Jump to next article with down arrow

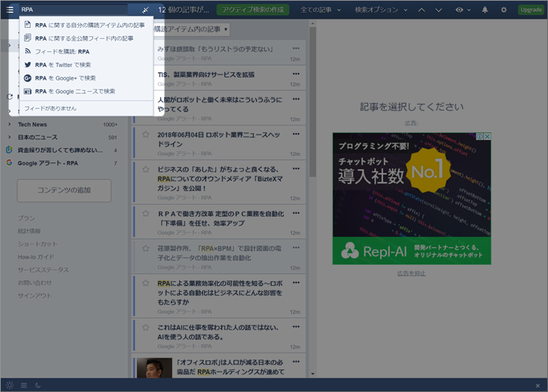click(438, 10)
